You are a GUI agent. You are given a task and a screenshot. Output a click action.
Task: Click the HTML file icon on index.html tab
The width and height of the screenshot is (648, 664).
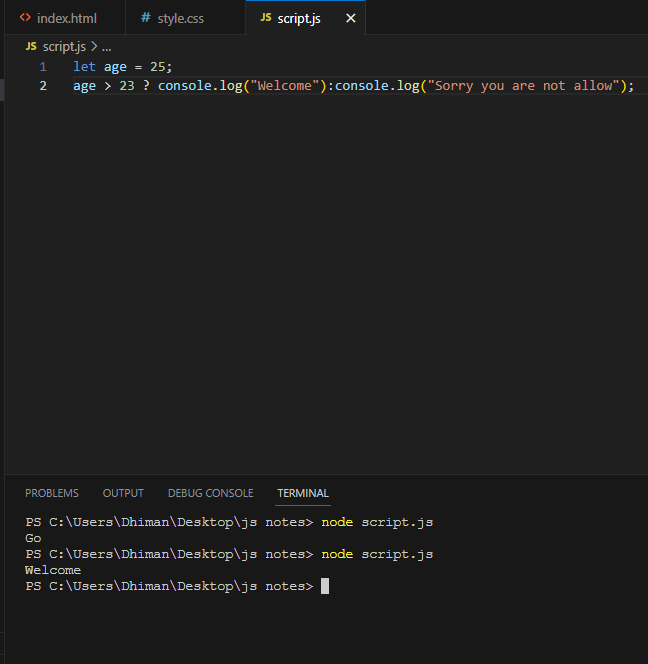25,18
